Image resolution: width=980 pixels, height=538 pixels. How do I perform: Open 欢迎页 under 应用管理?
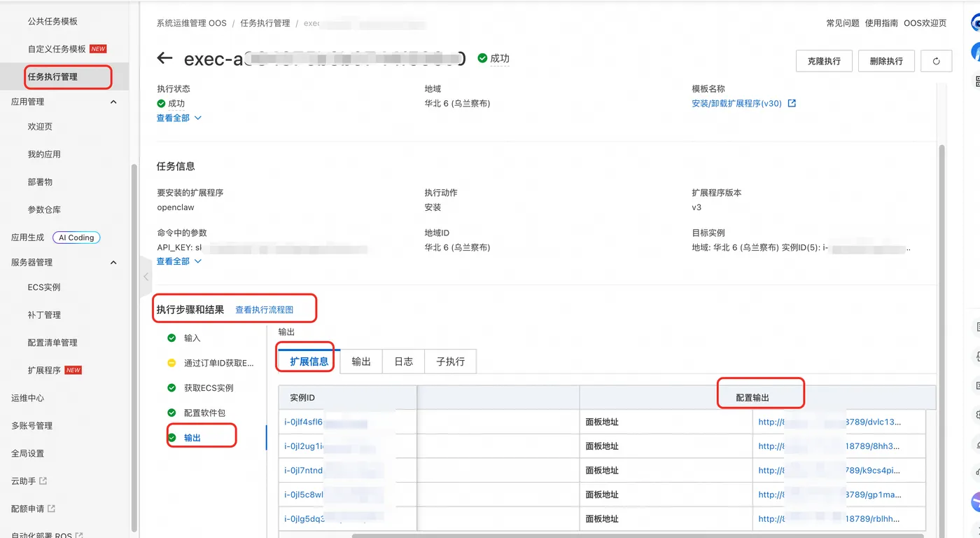click(x=40, y=127)
